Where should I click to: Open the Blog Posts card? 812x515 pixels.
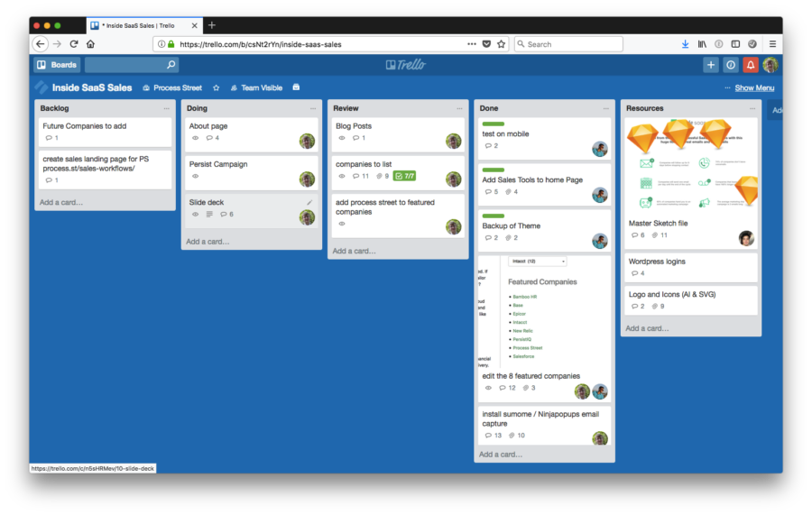click(398, 134)
